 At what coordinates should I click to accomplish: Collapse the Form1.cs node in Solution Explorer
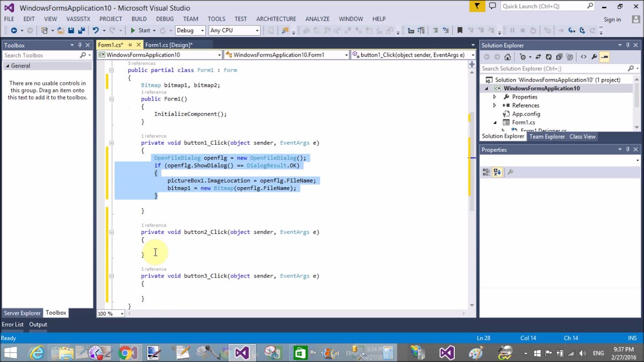(494, 123)
